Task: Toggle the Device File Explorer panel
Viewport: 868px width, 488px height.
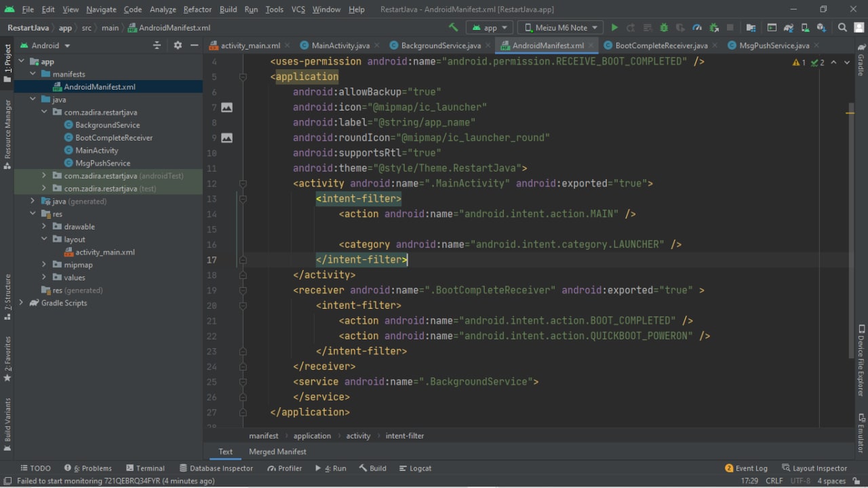Action: [x=861, y=360]
